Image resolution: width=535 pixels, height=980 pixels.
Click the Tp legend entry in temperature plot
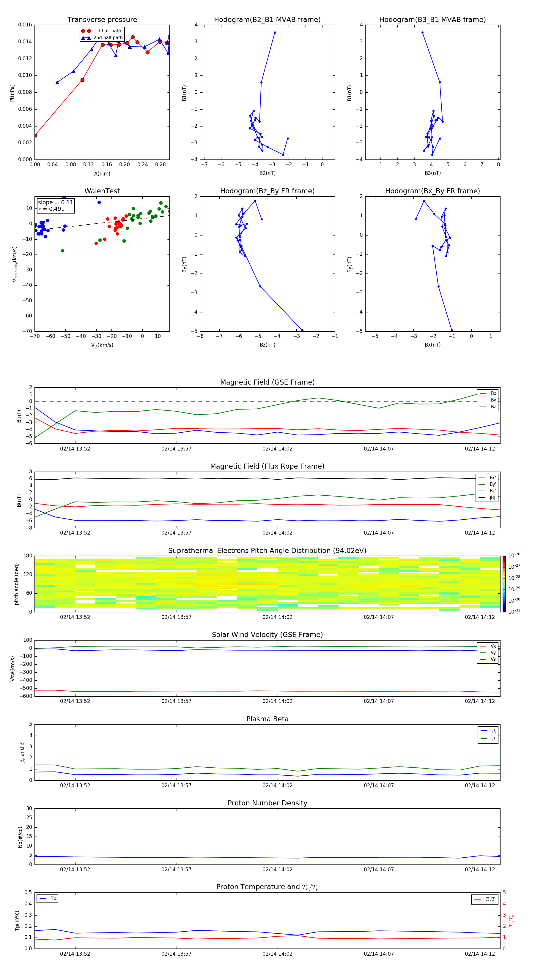48,899
